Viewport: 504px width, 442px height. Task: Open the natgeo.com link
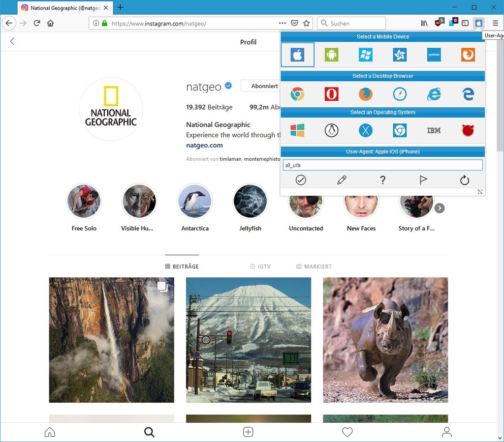click(204, 145)
